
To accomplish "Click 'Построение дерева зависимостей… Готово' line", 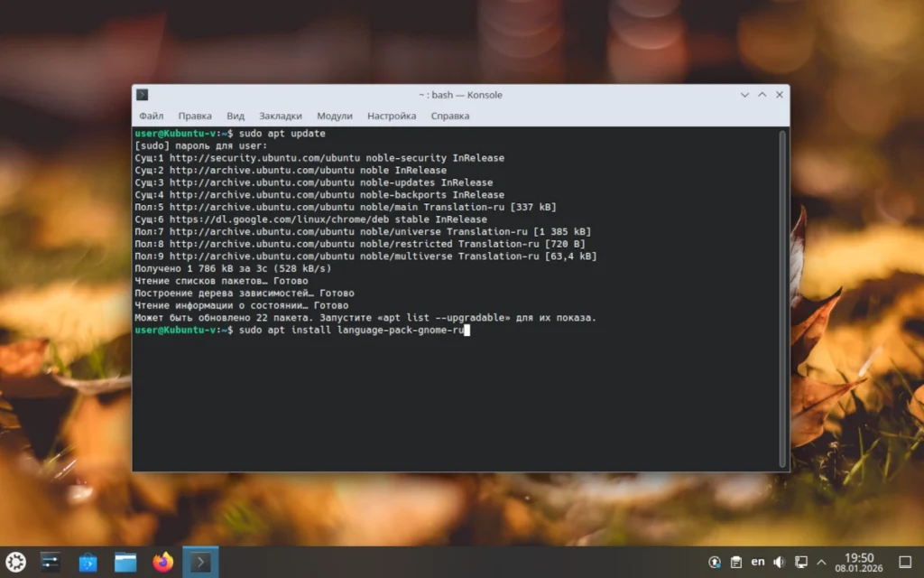I will point(245,294).
